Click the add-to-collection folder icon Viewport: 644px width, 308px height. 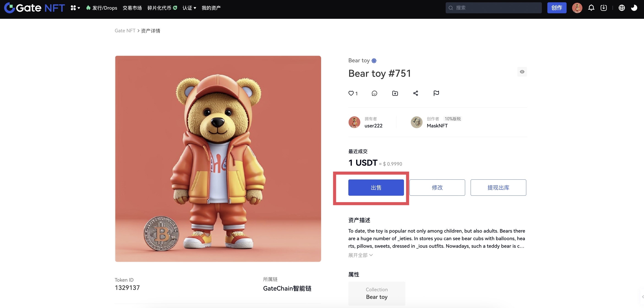[395, 93]
